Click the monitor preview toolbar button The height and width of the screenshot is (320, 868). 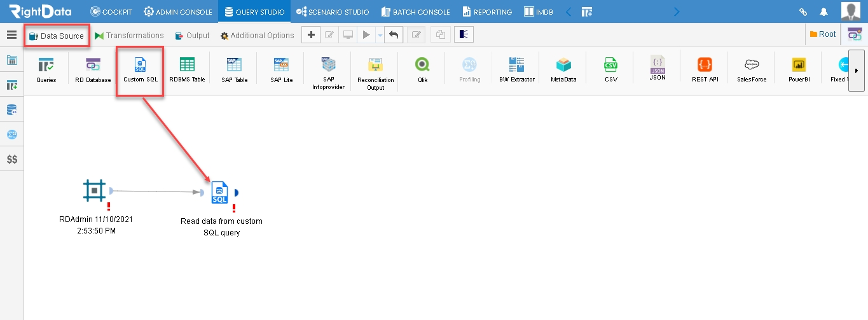click(348, 35)
